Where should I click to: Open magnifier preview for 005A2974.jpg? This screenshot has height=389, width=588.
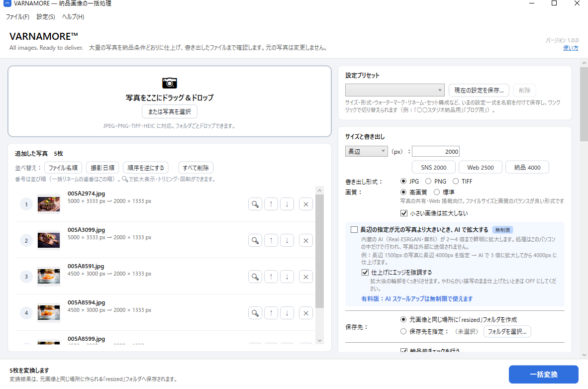(255, 204)
